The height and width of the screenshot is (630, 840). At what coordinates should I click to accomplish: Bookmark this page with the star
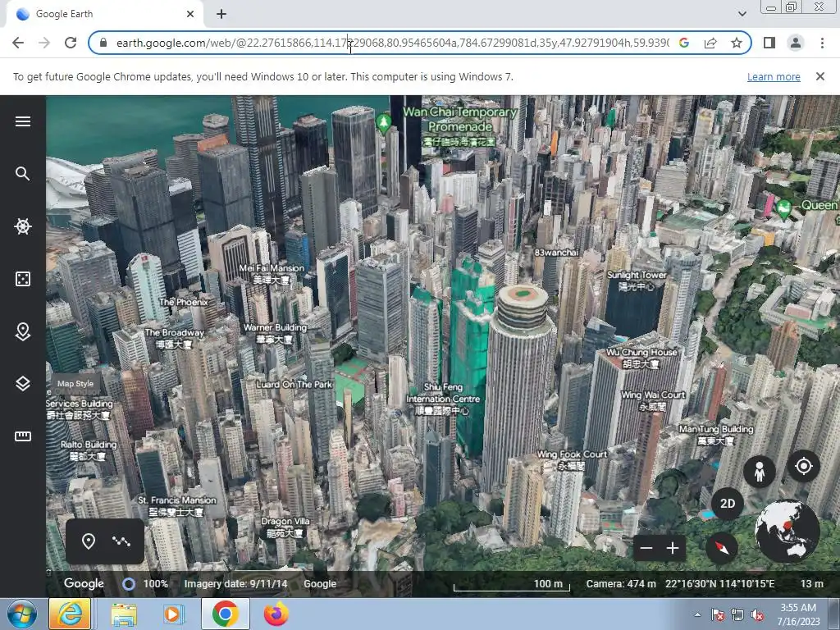(x=737, y=43)
